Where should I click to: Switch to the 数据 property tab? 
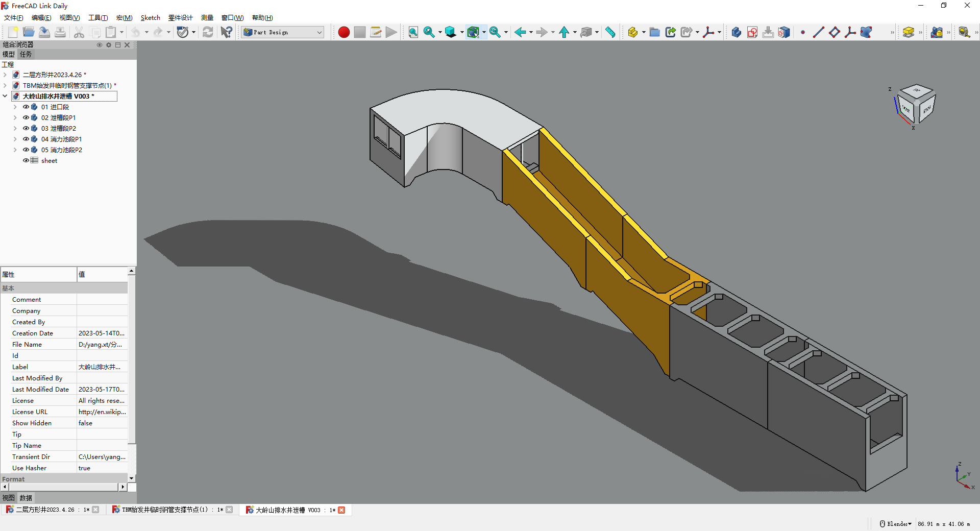tap(26, 498)
